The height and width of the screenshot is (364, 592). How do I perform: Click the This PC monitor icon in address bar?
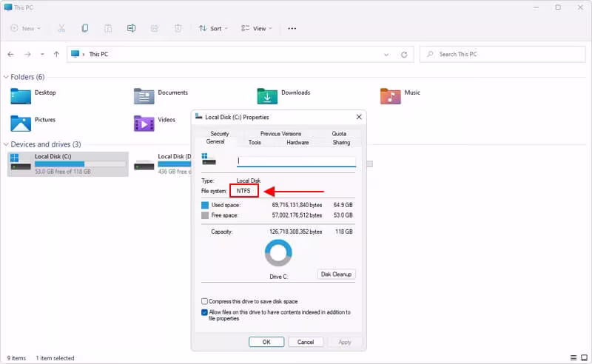pyautogui.click(x=75, y=54)
